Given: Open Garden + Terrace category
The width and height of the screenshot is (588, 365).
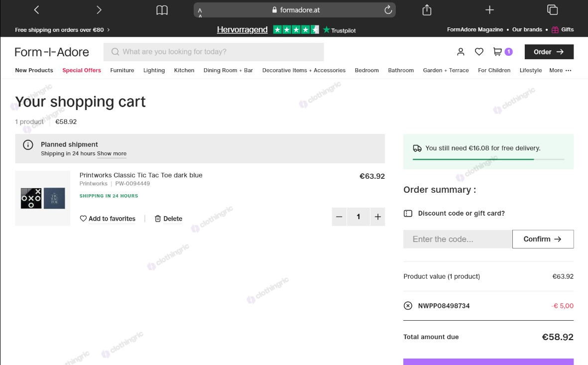Looking at the screenshot, I should click(x=446, y=70).
